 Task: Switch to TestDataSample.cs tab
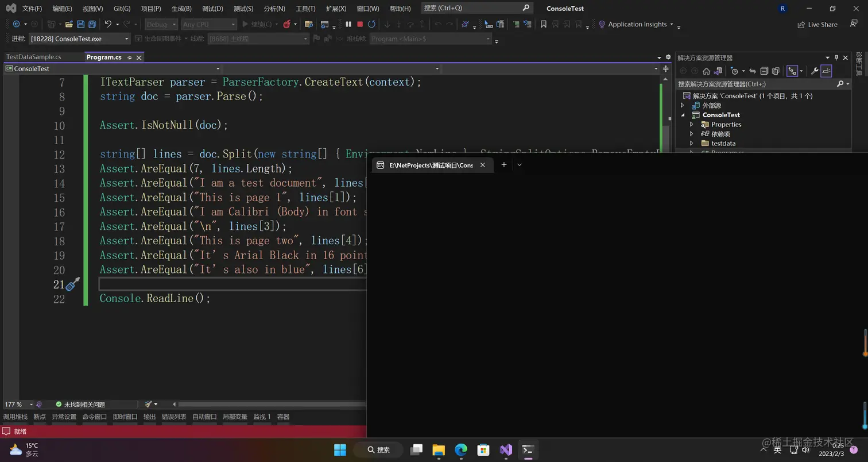coord(33,57)
